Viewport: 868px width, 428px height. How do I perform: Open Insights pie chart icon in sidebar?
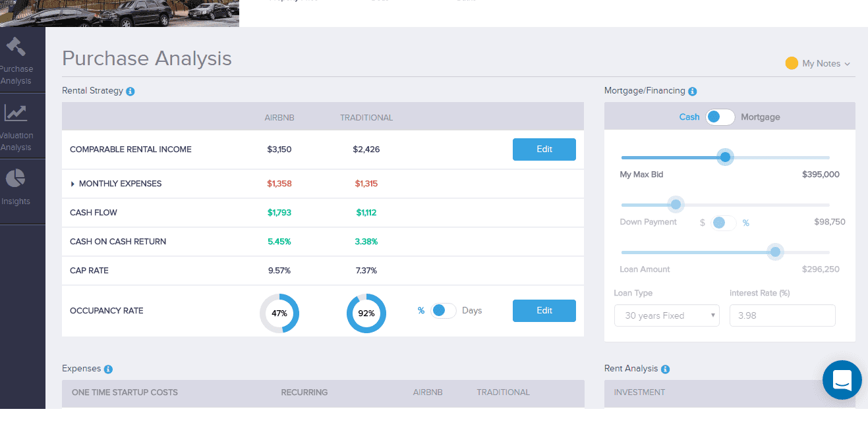pos(16,178)
